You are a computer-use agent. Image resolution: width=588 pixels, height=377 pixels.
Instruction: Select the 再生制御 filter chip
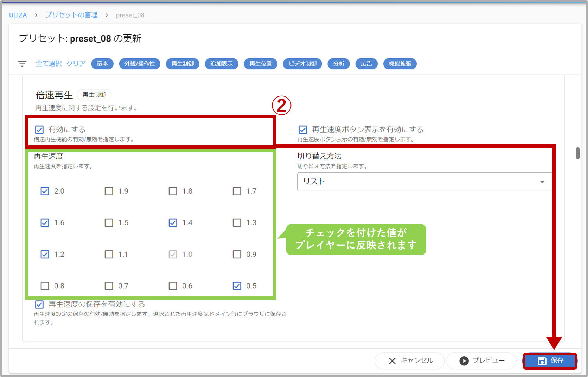(x=183, y=64)
